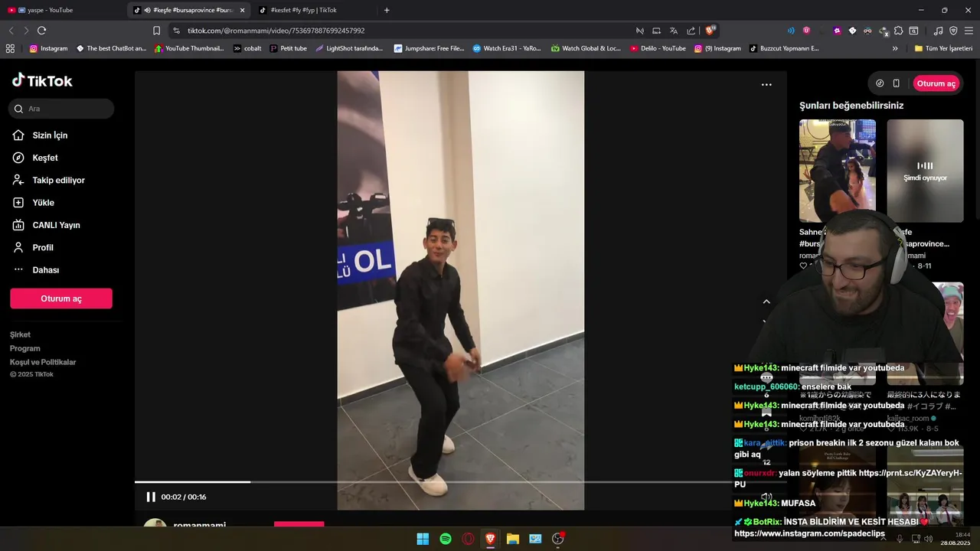
Task: Open the cobalt bookmark
Action: pos(247,48)
